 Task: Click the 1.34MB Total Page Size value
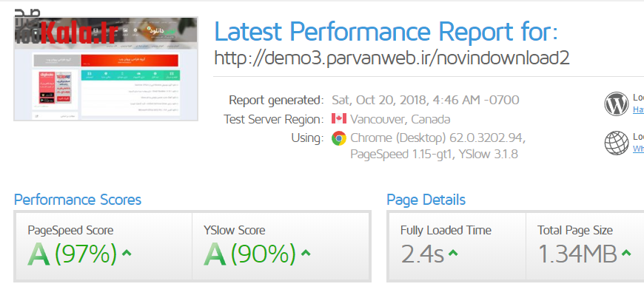click(577, 254)
